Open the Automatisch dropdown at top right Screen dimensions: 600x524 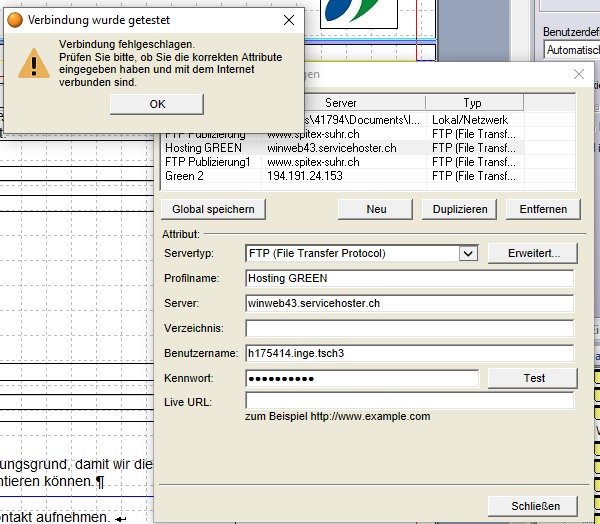(x=571, y=48)
